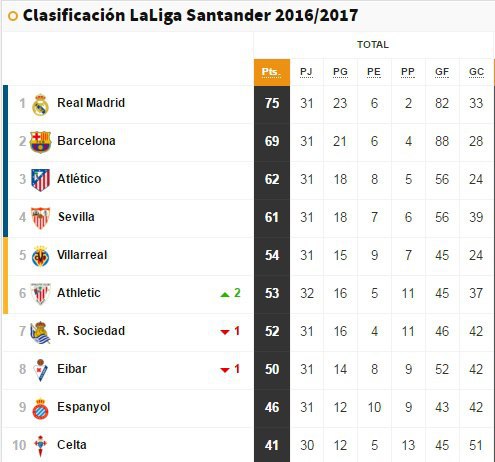The image size is (495, 462).
Task: Sort table by Pts. column header
Action: pos(272,72)
